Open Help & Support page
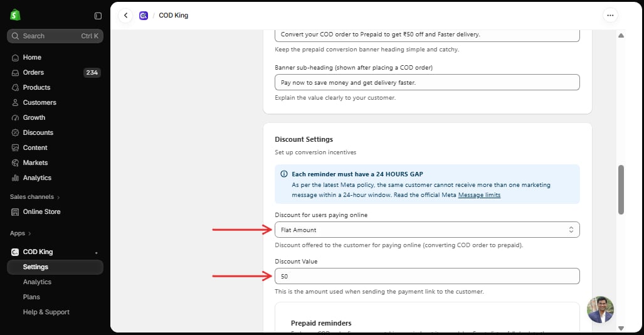Image resolution: width=644 pixels, height=335 pixels. (x=46, y=312)
